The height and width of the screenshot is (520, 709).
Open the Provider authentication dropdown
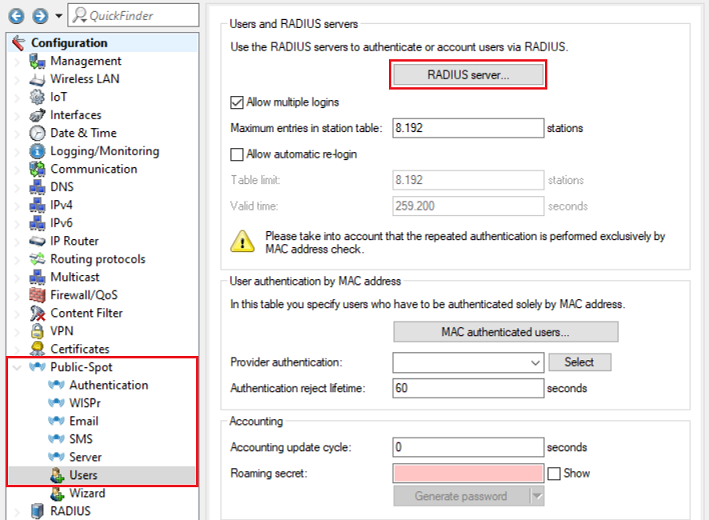468,362
